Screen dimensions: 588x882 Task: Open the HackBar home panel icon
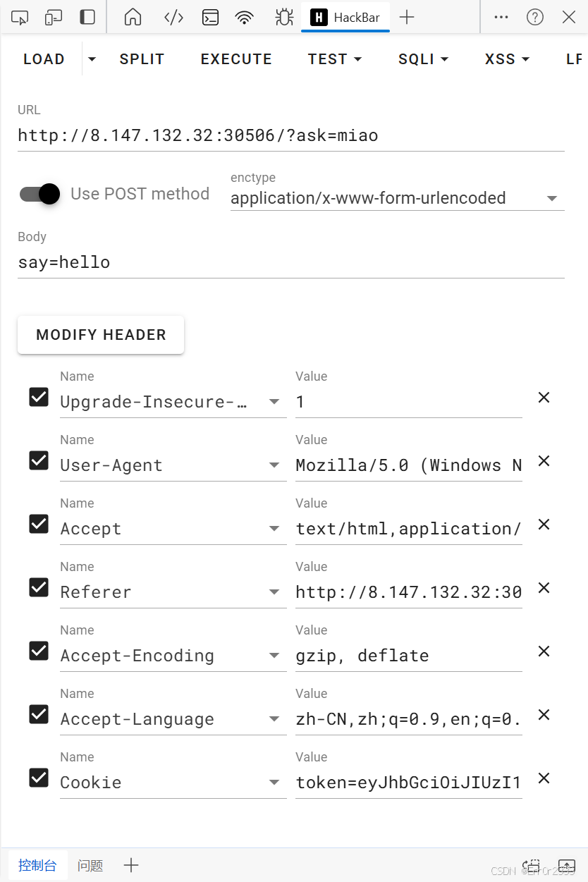pos(132,16)
